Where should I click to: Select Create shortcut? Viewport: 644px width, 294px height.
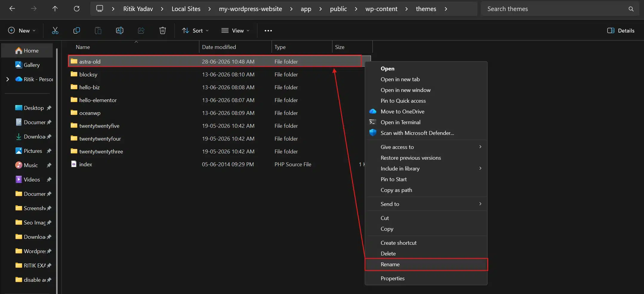[426, 243]
